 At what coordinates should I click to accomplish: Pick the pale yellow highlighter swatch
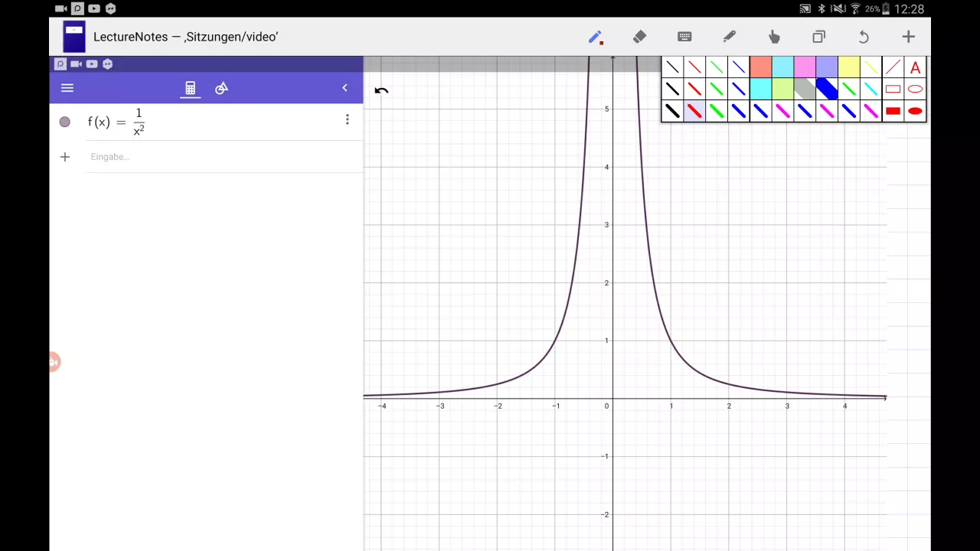[849, 67]
